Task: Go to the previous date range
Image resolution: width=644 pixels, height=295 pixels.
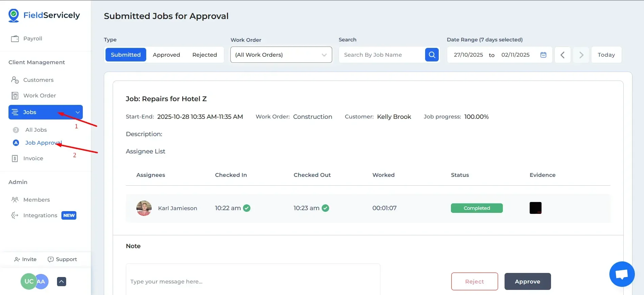Action: (x=562, y=55)
